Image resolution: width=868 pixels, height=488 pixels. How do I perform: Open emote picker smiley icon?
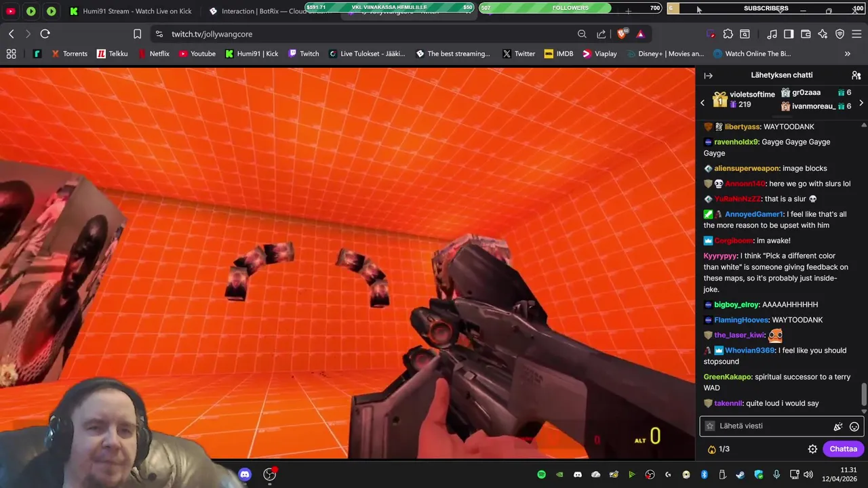[854, 426]
